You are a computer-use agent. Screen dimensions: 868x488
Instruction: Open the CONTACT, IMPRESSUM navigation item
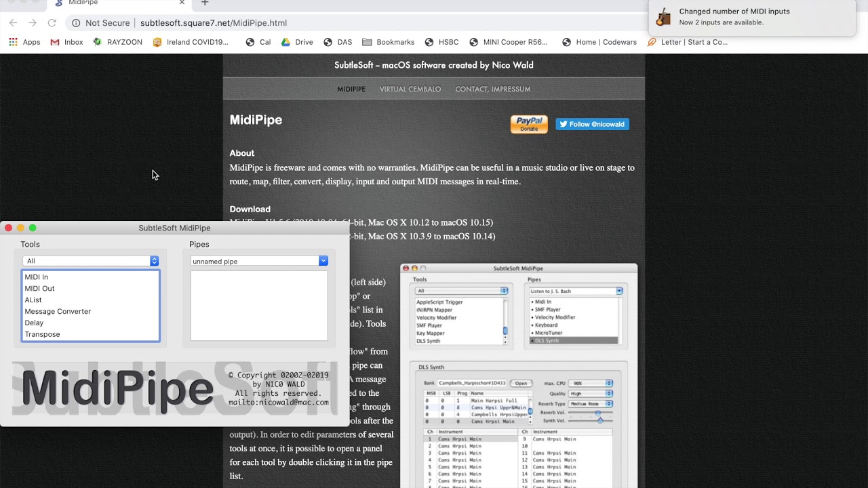point(493,89)
